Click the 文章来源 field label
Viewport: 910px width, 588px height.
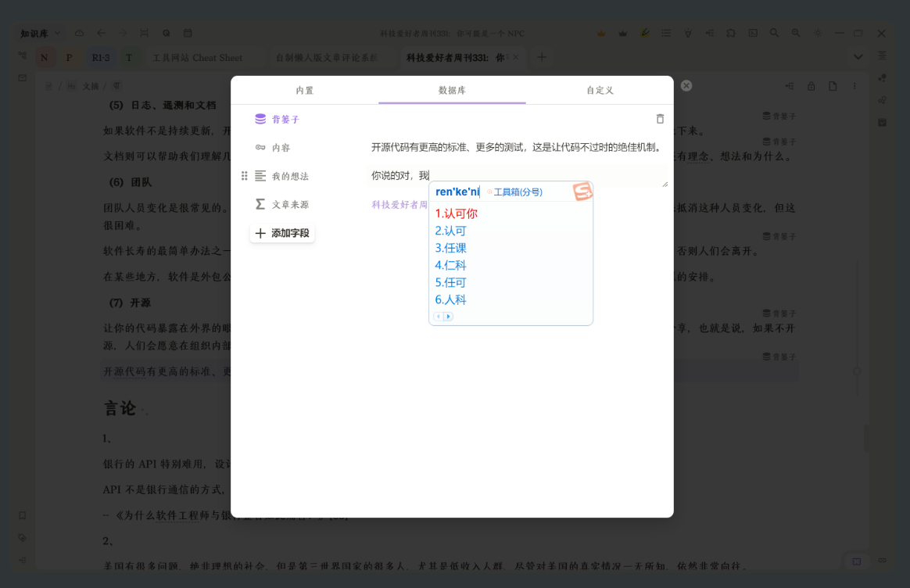(x=290, y=204)
